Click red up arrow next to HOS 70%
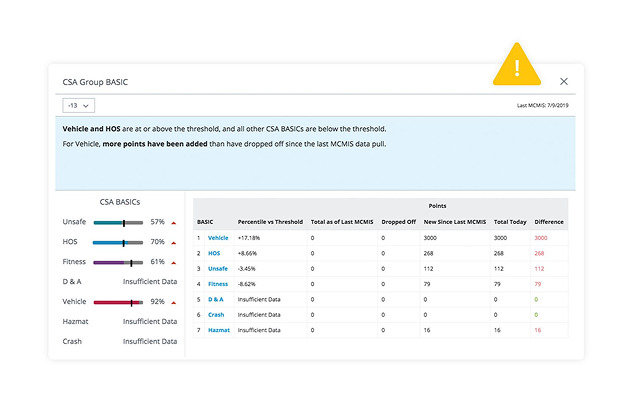The width and height of the screenshot is (633, 408). click(x=174, y=243)
